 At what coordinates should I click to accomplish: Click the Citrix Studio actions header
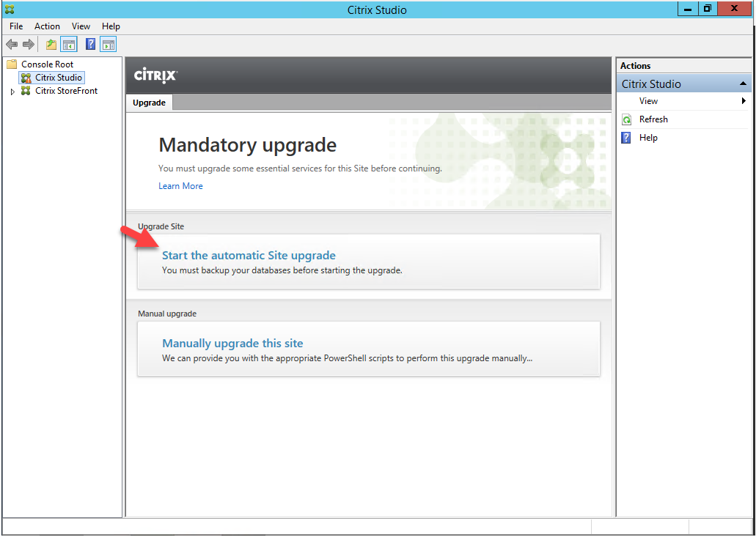pyautogui.click(x=683, y=84)
